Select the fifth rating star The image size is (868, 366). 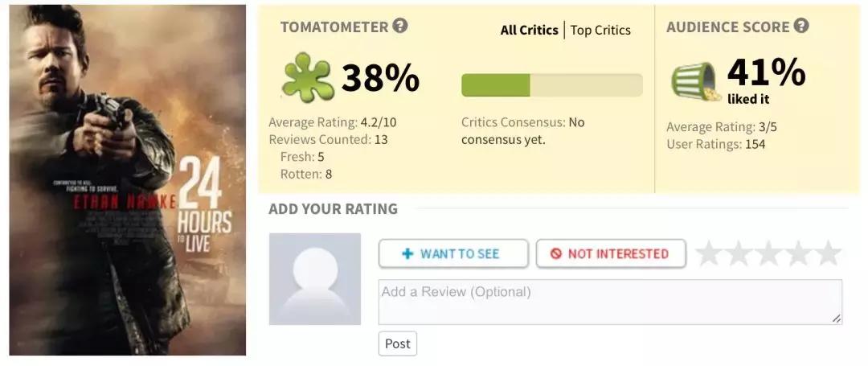829,253
